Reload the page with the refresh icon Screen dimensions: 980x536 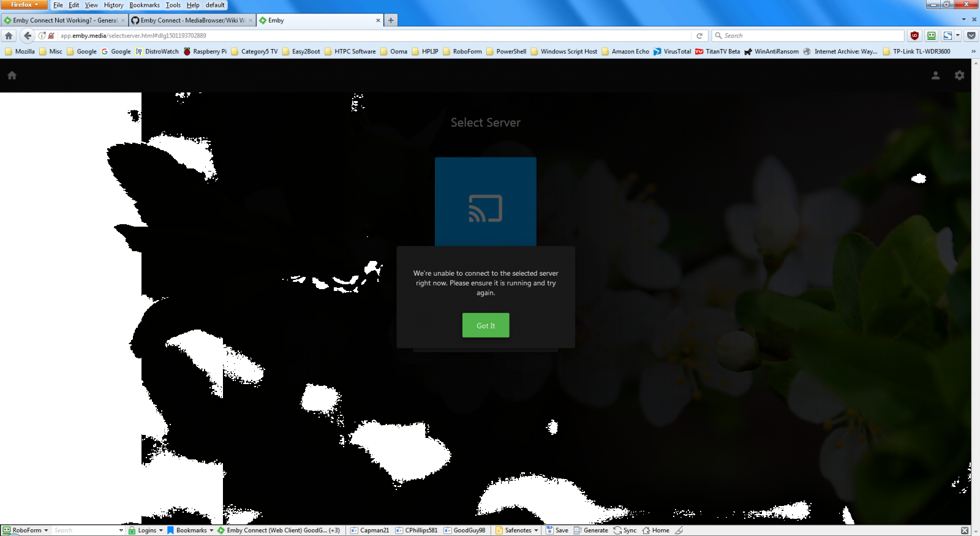[x=699, y=36]
